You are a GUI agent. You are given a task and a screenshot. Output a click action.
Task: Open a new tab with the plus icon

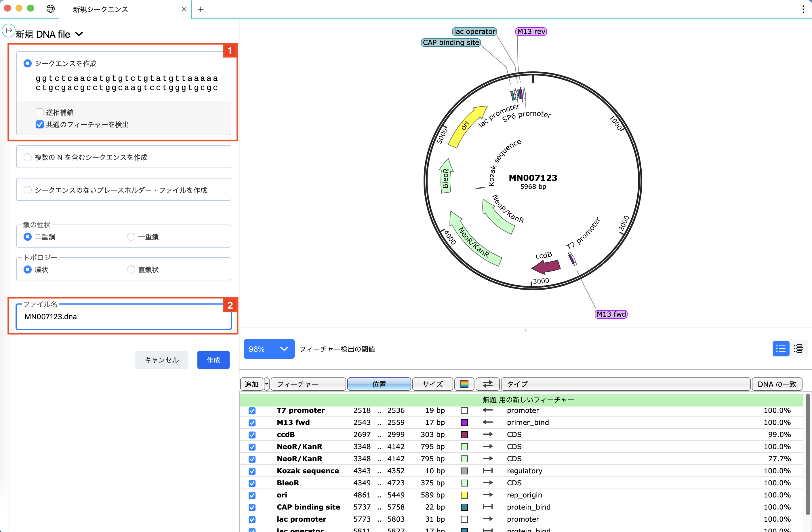click(201, 9)
